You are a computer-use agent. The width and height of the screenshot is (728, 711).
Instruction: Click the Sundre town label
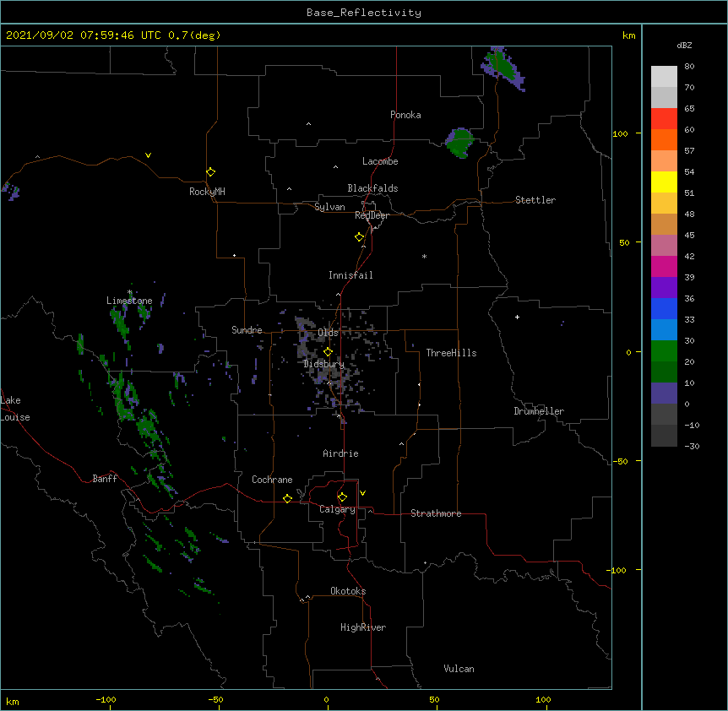[x=247, y=330]
